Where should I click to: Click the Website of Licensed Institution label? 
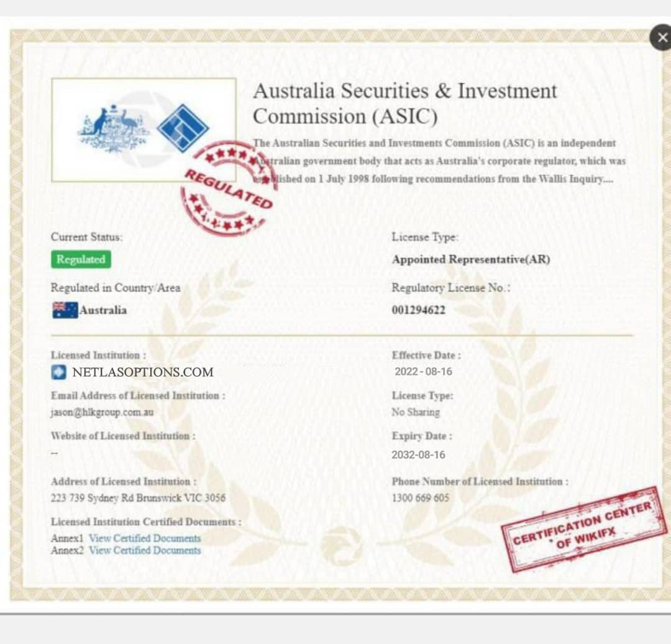pyautogui.click(x=123, y=436)
